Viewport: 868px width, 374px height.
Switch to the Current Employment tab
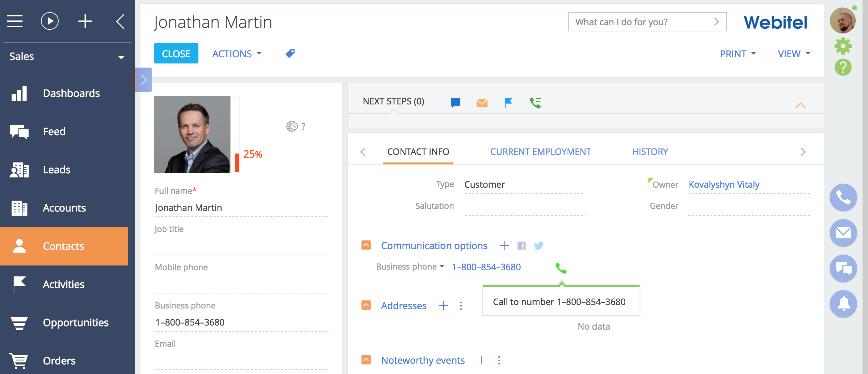click(x=540, y=152)
